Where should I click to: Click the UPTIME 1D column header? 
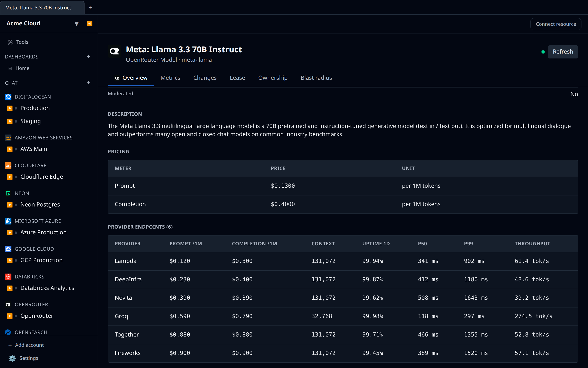pyautogui.click(x=376, y=244)
